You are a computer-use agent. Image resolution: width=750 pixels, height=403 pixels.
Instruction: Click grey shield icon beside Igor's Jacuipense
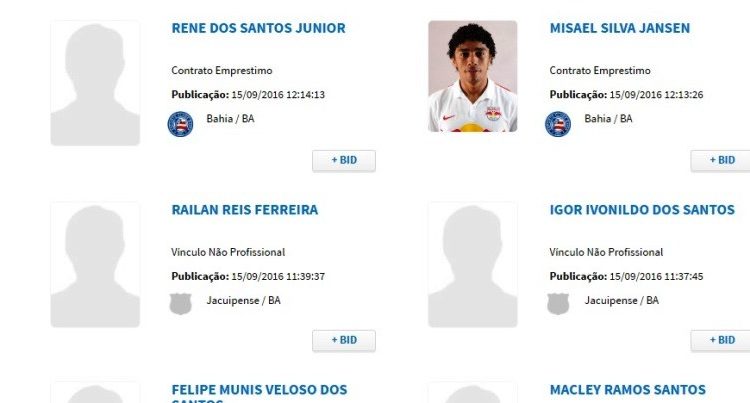pos(558,304)
